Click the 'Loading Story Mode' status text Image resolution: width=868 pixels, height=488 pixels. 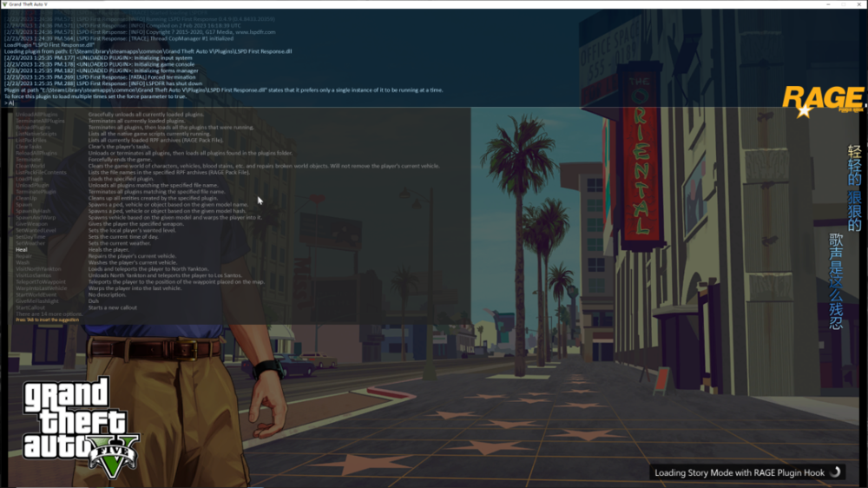pos(738,473)
